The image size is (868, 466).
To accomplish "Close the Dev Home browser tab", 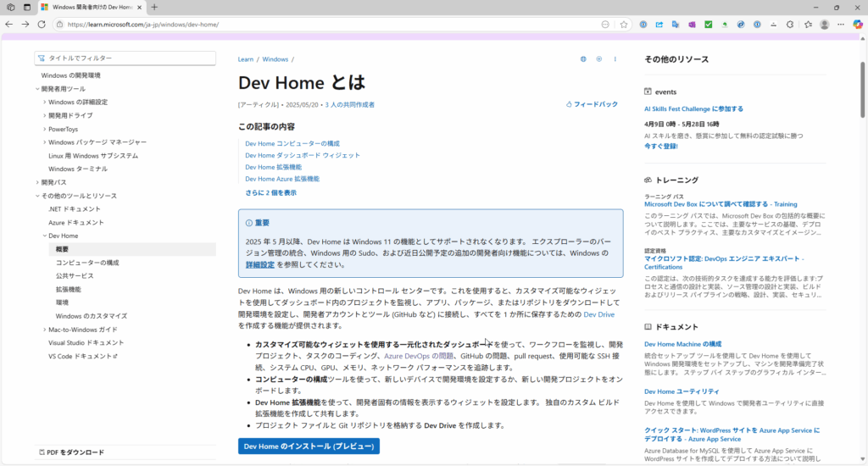I will (x=140, y=7).
